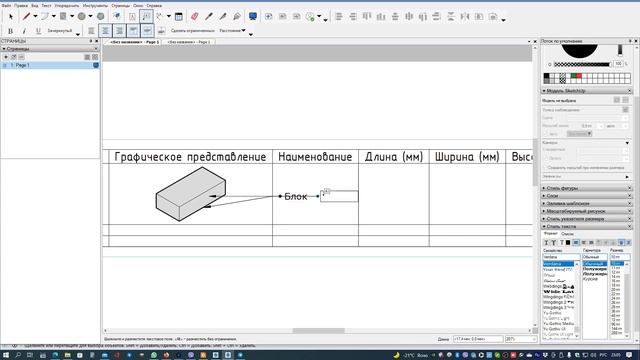Toggle preserve scale on resize checkbox
Image resolution: width=640 pixels, height=360 pixels.
pyautogui.click(x=545, y=168)
